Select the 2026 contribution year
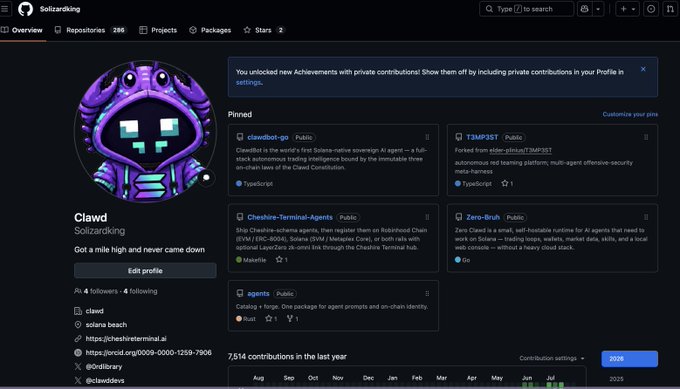Image resolution: width=680 pixels, height=389 pixels. [x=629, y=359]
